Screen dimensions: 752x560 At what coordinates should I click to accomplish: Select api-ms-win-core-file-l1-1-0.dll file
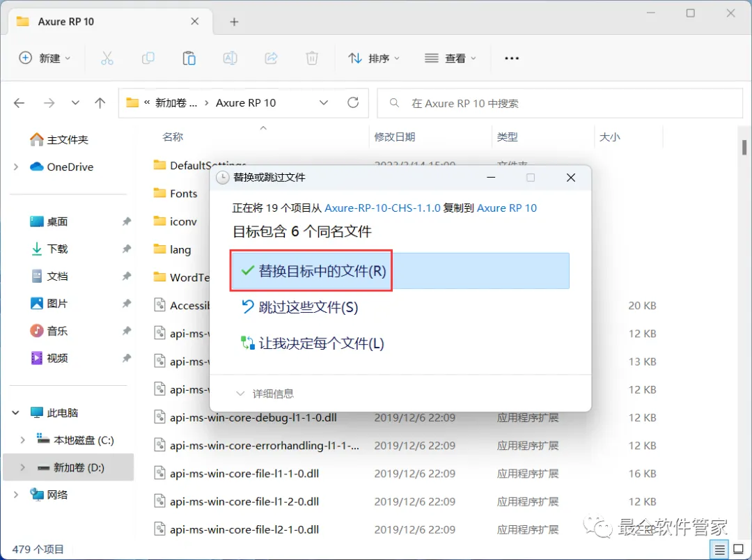pos(244,474)
